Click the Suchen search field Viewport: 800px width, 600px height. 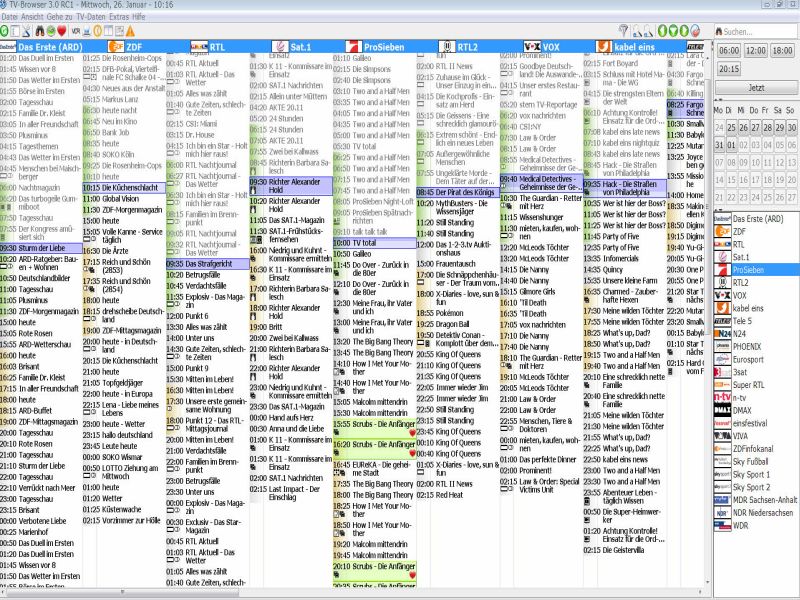coord(758,31)
